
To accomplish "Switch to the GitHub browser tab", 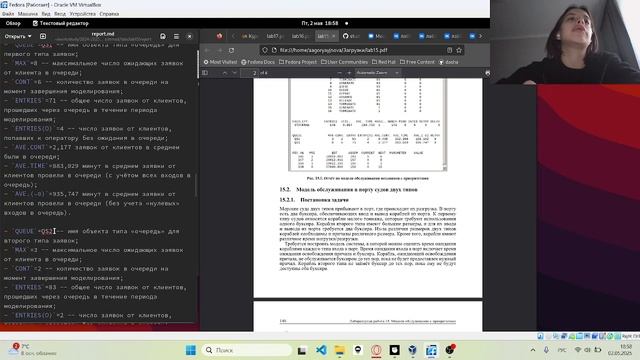I will 351,36.
